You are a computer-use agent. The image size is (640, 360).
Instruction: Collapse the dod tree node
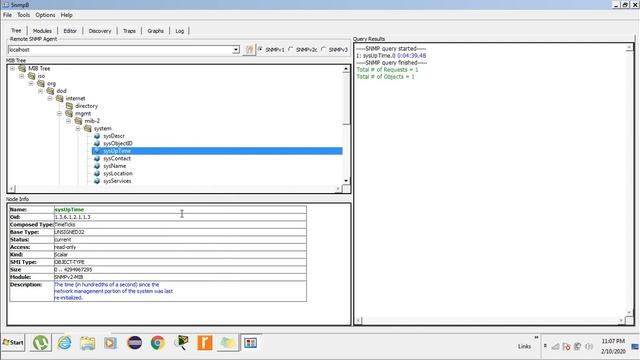click(x=41, y=91)
